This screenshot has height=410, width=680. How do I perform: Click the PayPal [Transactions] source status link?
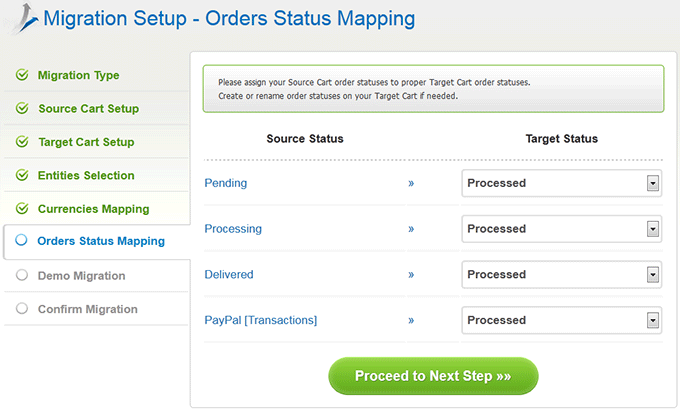[x=261, y=320]
